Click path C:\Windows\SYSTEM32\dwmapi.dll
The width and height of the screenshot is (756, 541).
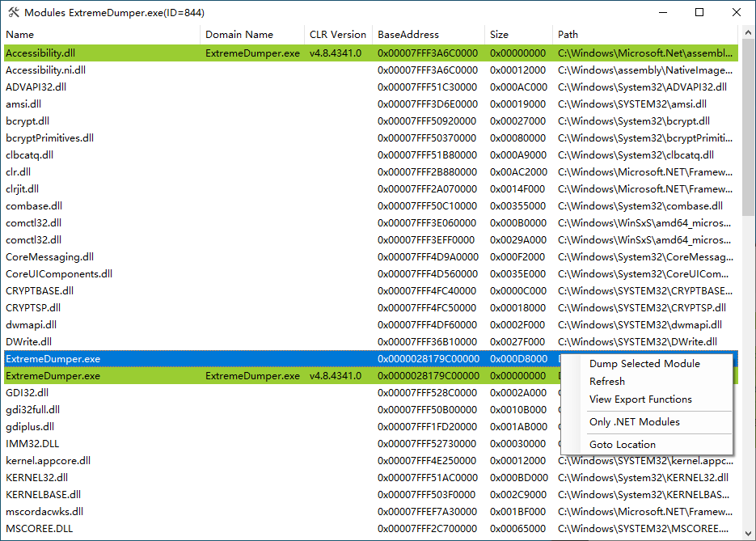[640, 325]
